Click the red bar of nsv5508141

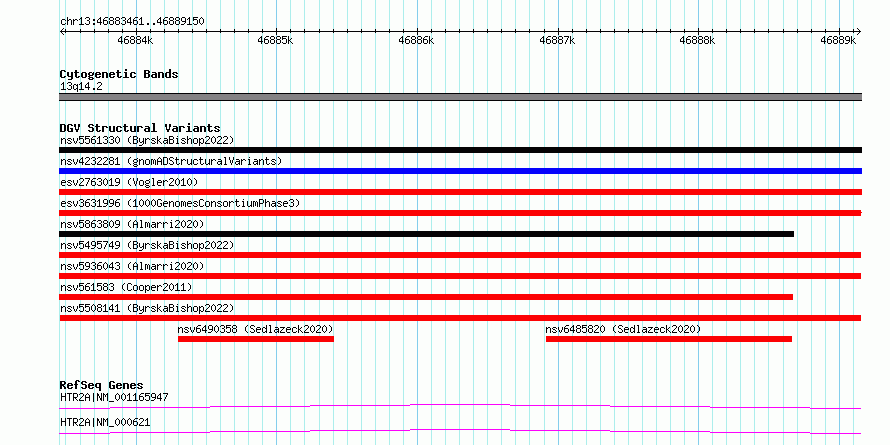[x=460, y=318]
